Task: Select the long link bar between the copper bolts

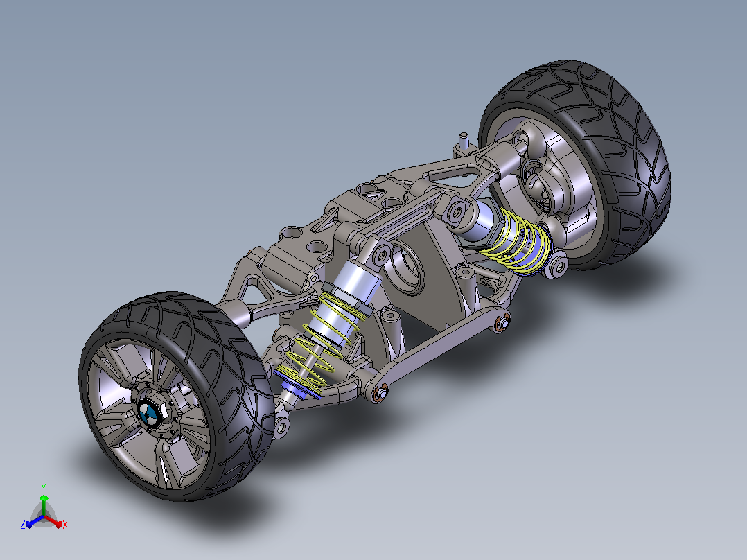Action: pyautogui.click(x=441, y=349)
